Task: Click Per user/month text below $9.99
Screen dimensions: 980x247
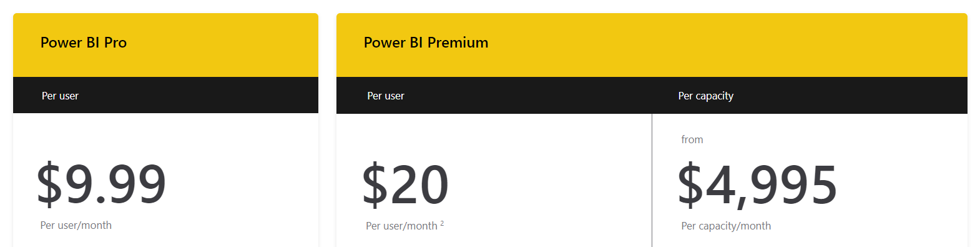Action: click(76, 225)
